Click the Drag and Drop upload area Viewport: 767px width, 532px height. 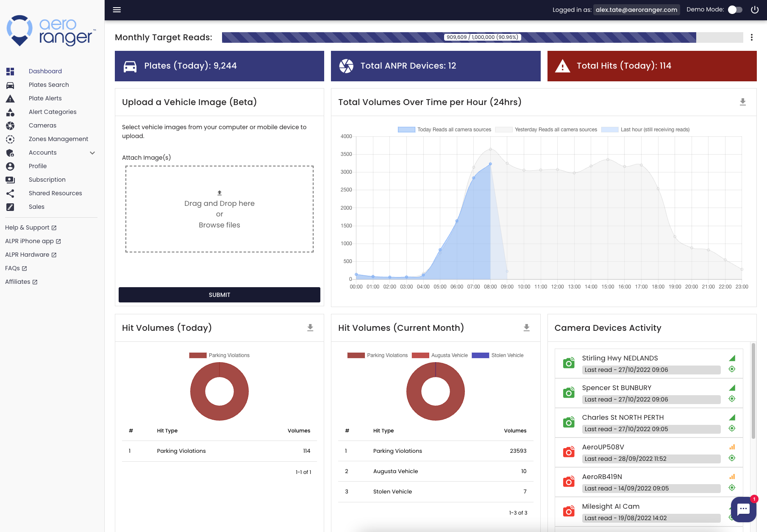[220, 209]
